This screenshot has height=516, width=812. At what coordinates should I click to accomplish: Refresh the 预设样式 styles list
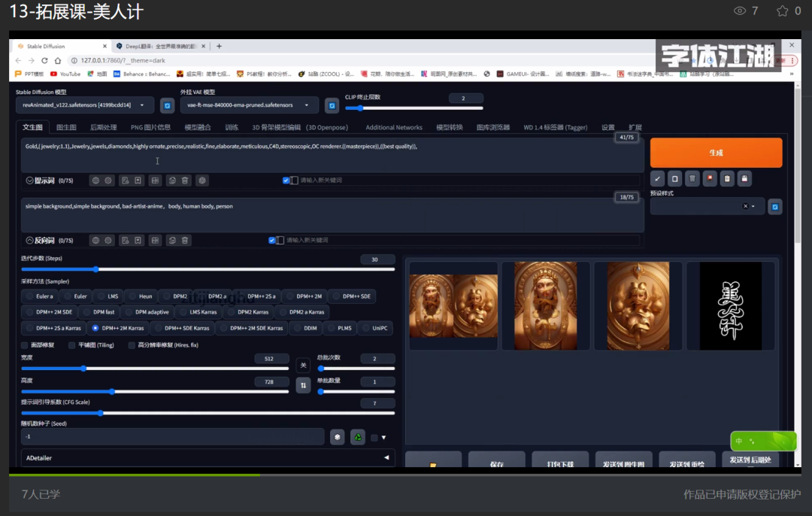coord(775,207)
